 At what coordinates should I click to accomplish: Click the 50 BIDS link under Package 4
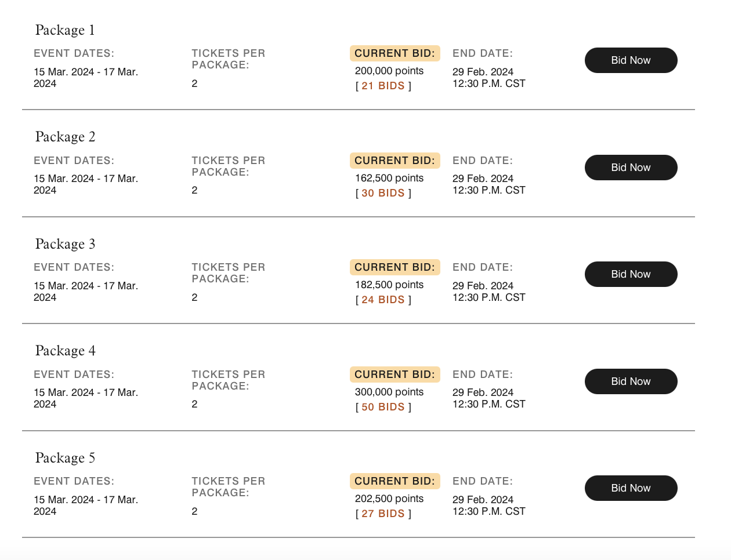382,406
